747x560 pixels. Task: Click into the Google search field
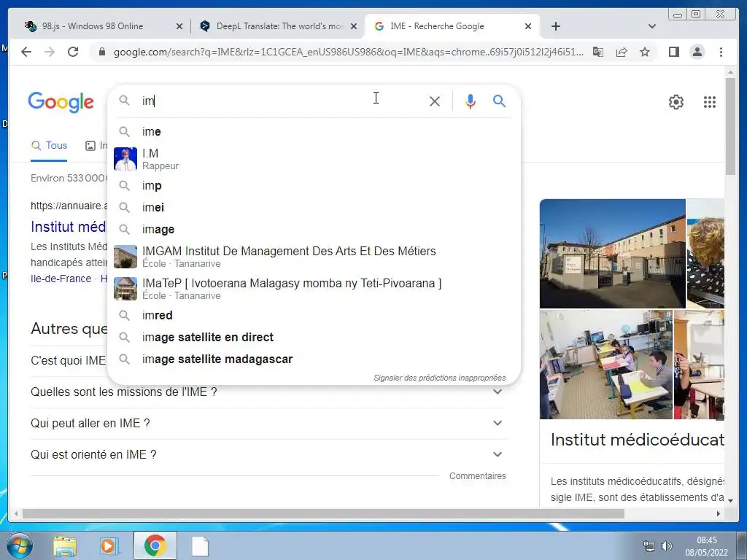point(281,101)
